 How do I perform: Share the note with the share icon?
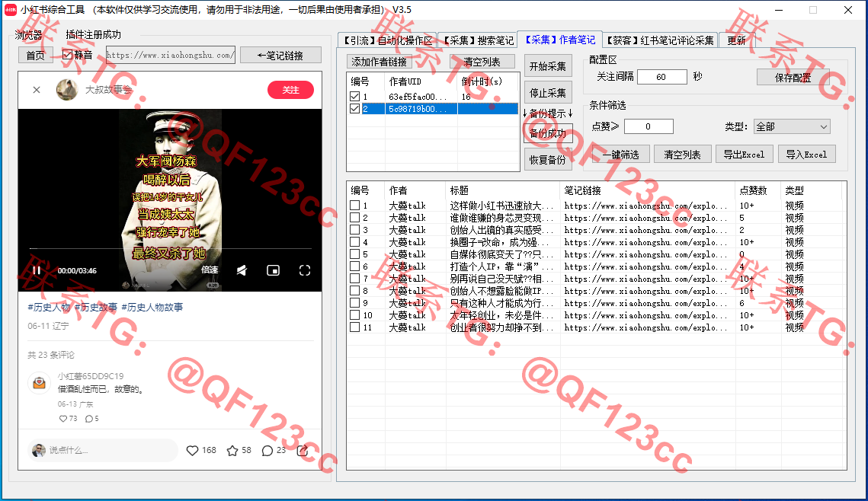point(303,451)
